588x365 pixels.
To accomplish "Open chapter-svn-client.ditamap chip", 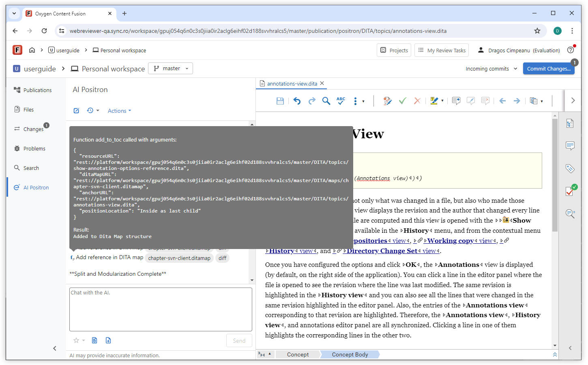I will click(x=179, y=258).
